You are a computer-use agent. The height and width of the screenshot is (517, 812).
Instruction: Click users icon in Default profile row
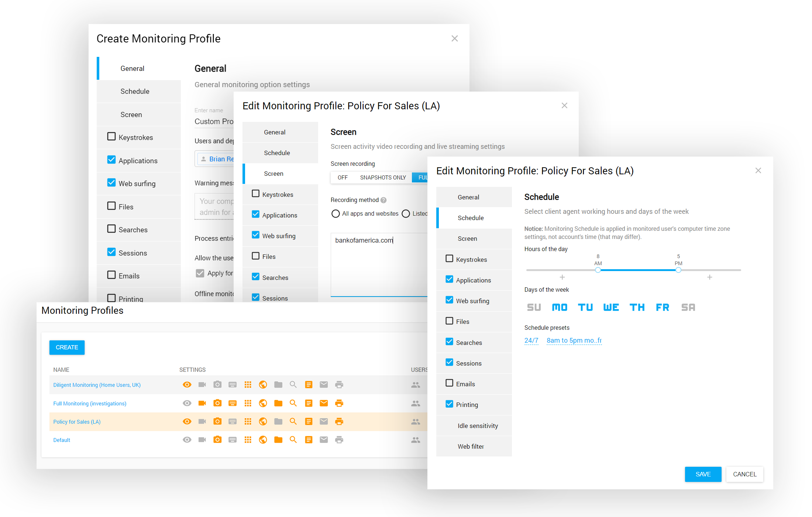pos(416,440)
